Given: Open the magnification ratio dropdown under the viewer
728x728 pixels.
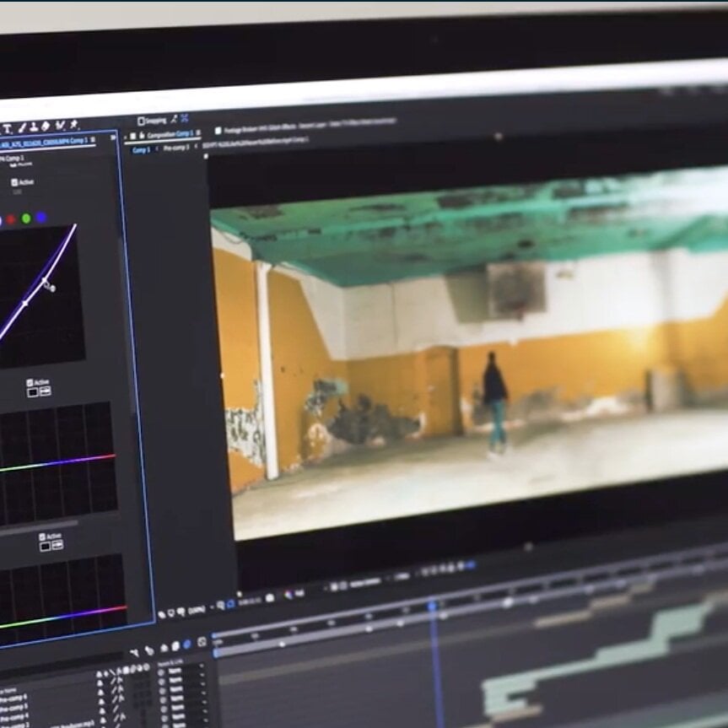Looking at the screenshot, I should coord(197,609).
